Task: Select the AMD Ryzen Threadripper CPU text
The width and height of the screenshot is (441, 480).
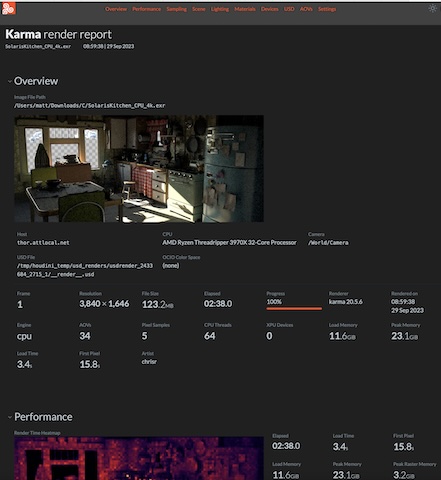Action: coord(229,243)
